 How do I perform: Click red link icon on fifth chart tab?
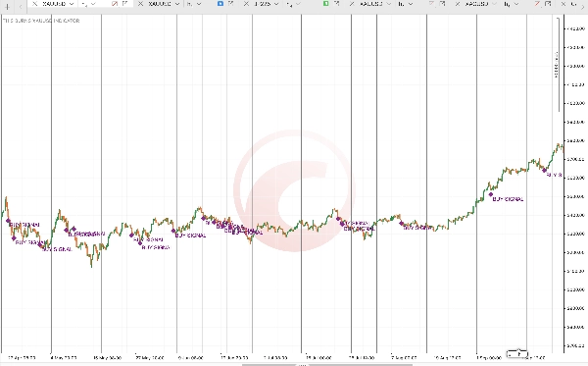537,3
